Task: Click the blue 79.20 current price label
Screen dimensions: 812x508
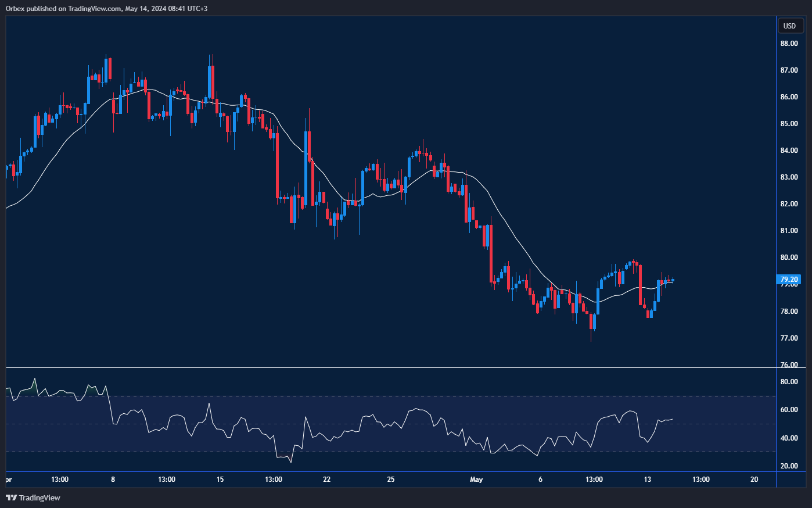Action: [788, 280]
